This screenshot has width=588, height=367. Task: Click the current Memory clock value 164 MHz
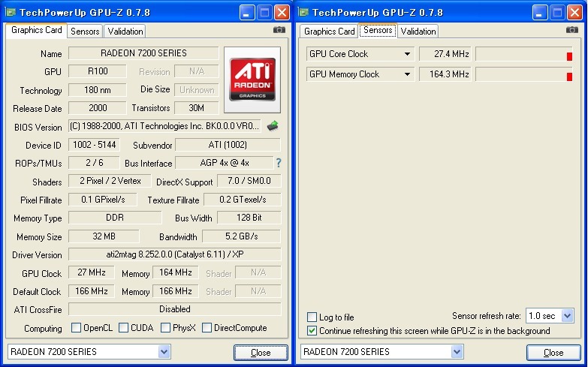[176, 272]
